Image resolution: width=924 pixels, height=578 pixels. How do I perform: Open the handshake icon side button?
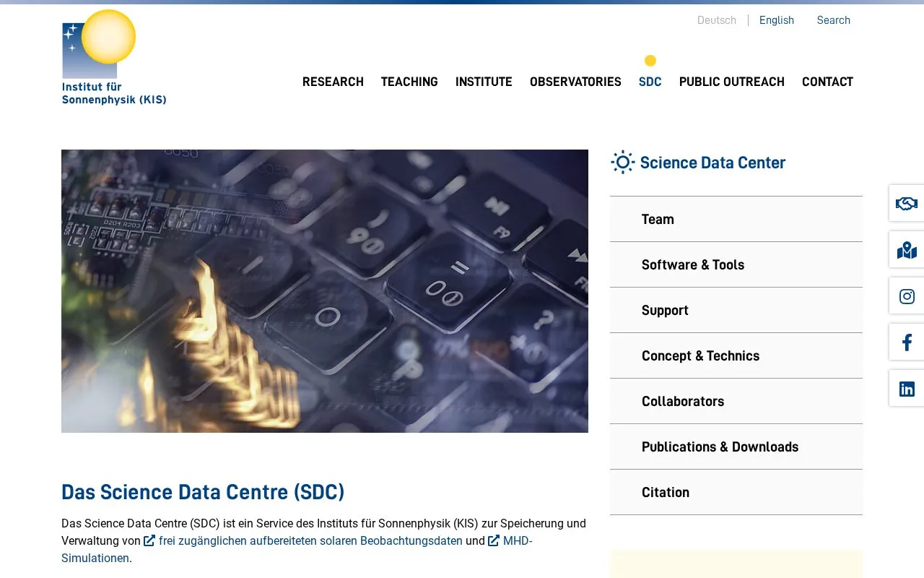click(x=907, y=203)
